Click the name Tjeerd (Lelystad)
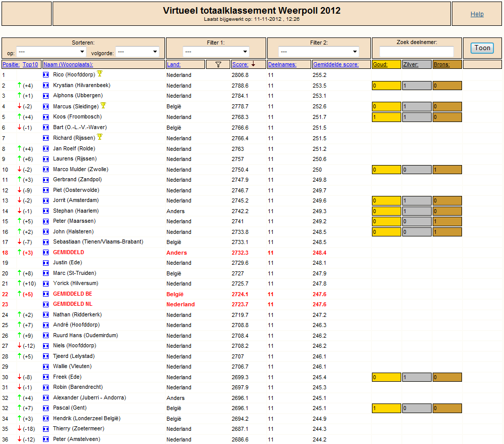This screenshot has width=504, height=444. 74,356
